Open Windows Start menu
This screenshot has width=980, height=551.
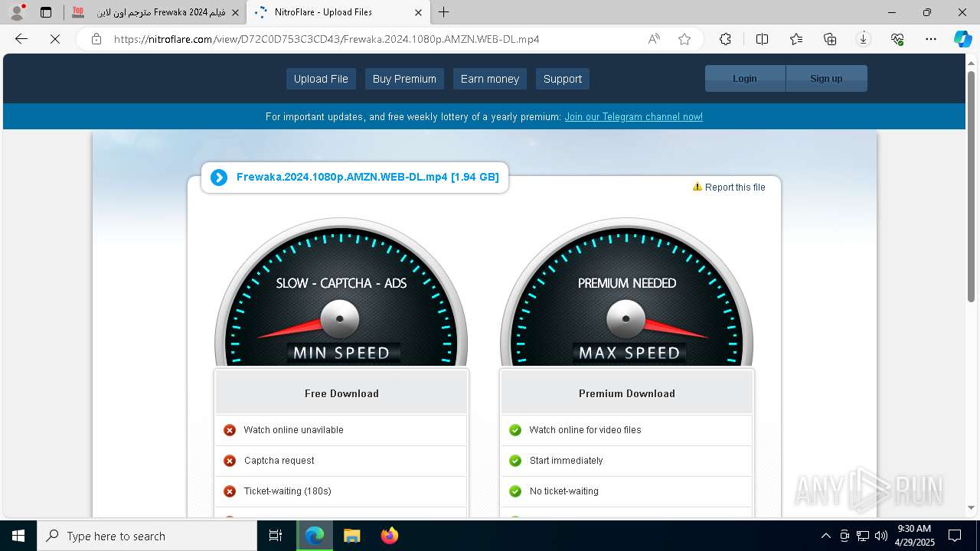[x=18, y=536]
